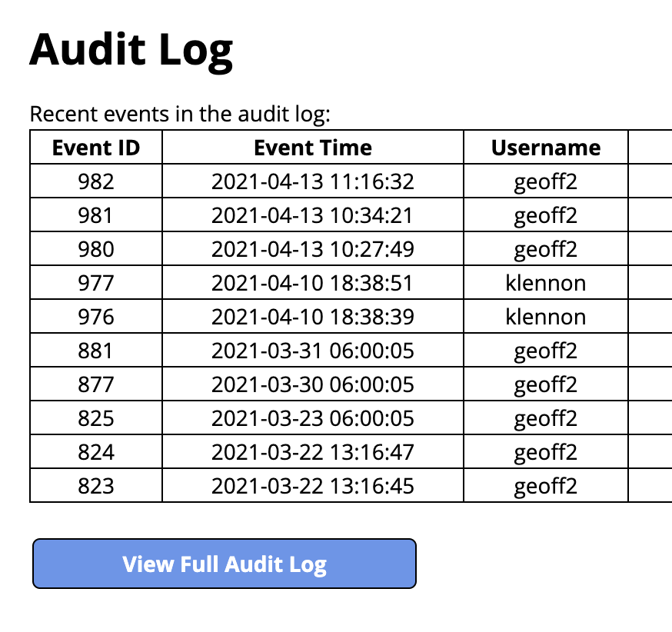This screenshot has width=672, height=632.
Task: Select event ID 823 cell
Action: [x=96, y=486]
